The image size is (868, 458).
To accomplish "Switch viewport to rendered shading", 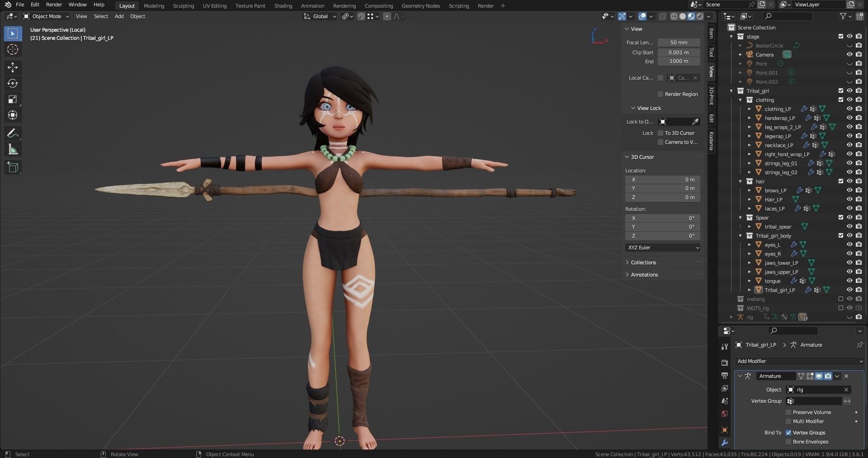I will pyautogui.click(x=700, y=16).
